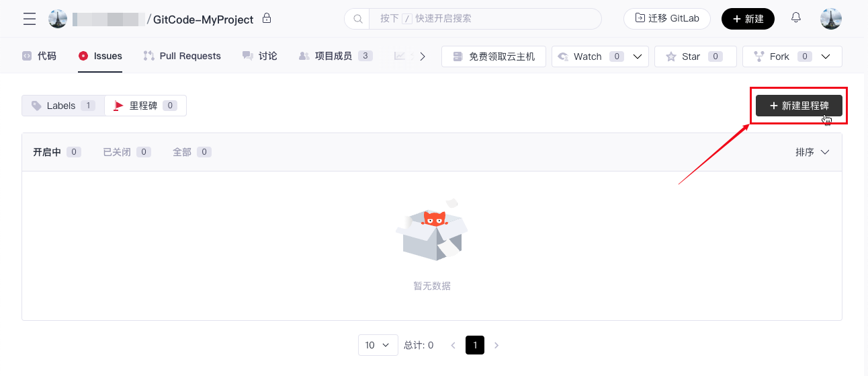Open the page size 10 selector

(378, 345)
